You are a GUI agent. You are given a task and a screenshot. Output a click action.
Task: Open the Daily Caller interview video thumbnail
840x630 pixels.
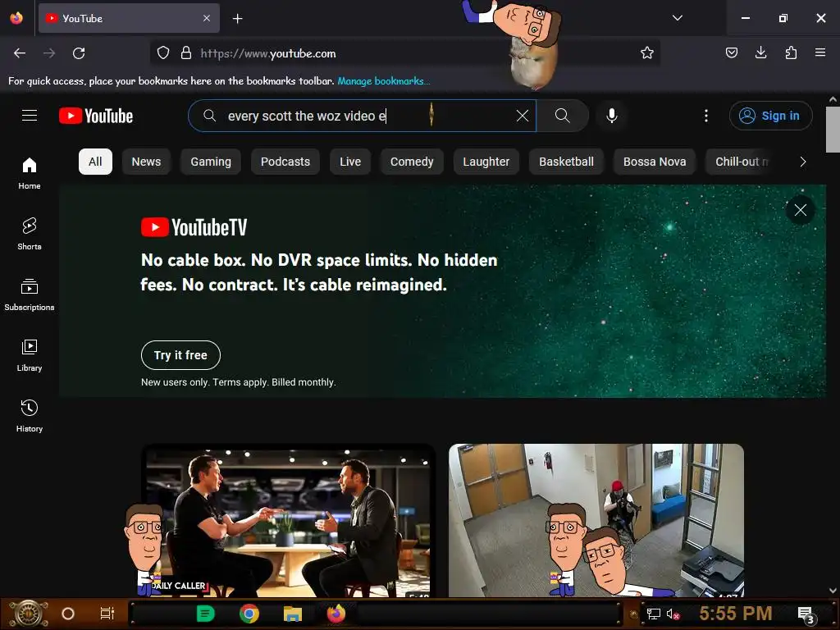[288, 521]
